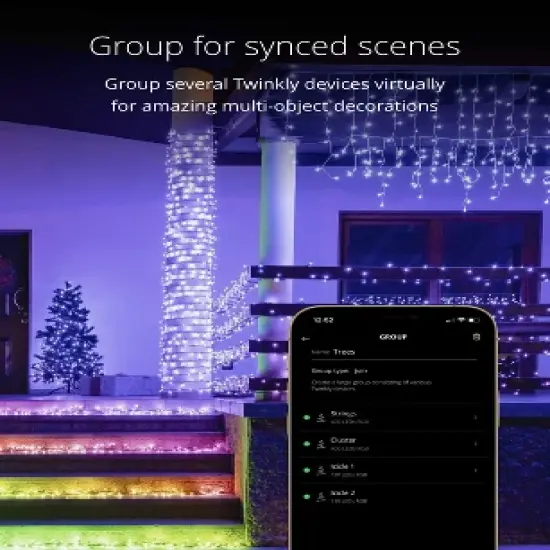Select the Strings device name
This screenshot has width=550, height=550.
pyautogui.click(x=343, y=414)
